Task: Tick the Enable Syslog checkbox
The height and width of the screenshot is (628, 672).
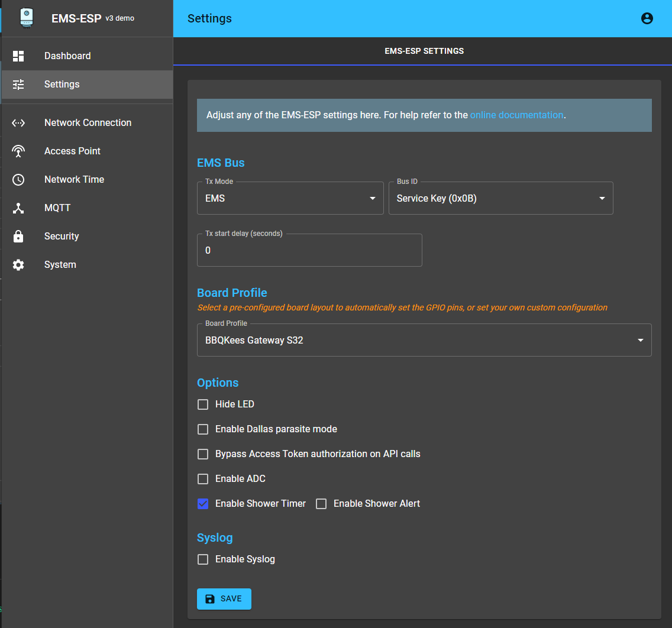Action: click(203, 559)
